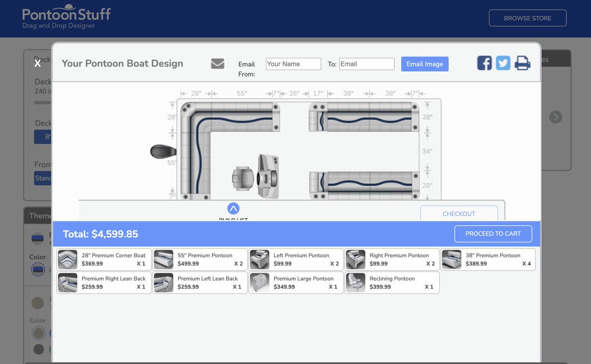Viewport: 591px width, 364px height.
Task: Click the $399.99 price text
Action: click(380, 287)
